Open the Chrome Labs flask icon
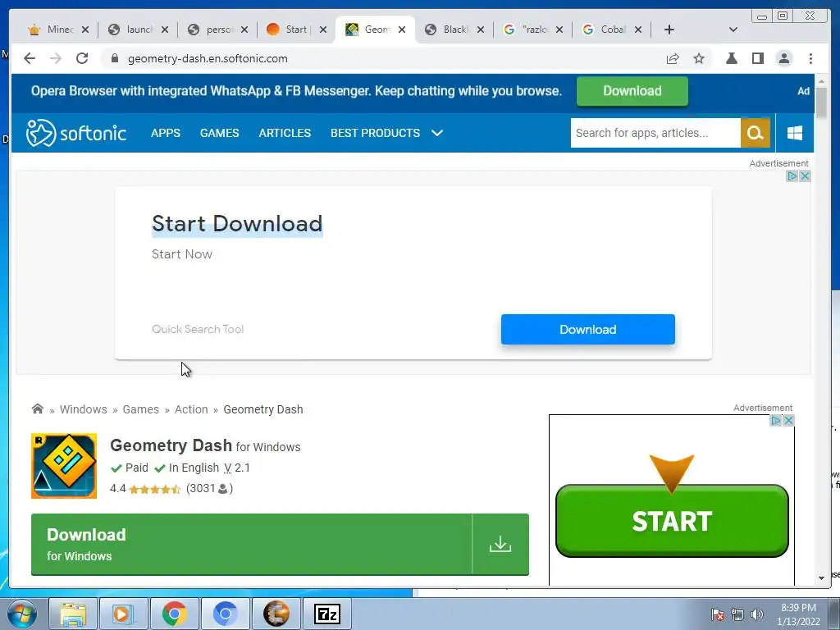The image size is (840, 630). [x=731, y=58]
